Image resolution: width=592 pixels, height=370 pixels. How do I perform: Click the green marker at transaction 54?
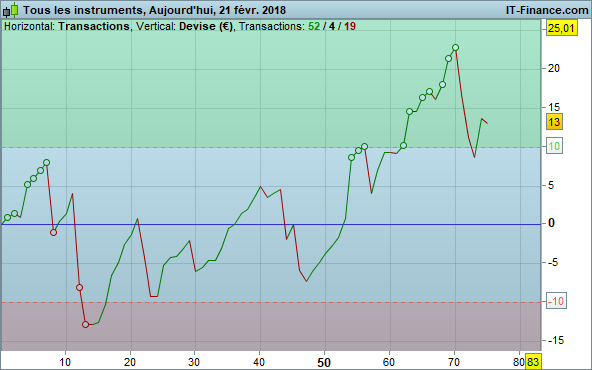click(x=352, y=158)
